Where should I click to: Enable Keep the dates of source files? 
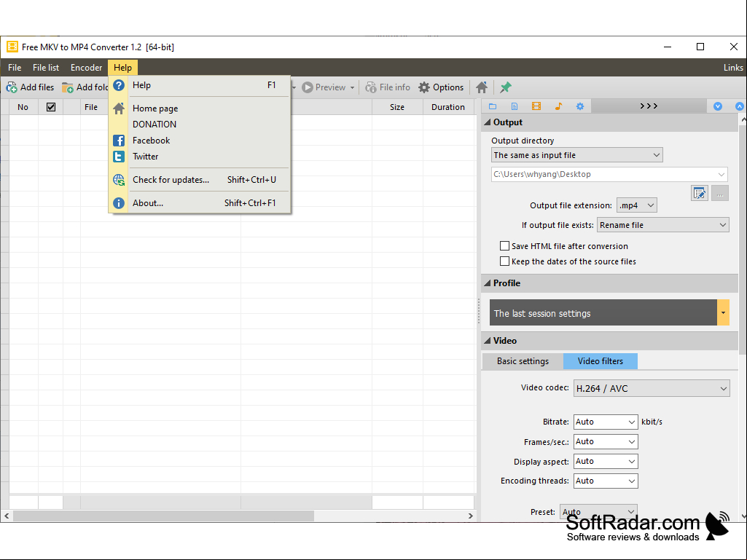(x=504, y=261)
